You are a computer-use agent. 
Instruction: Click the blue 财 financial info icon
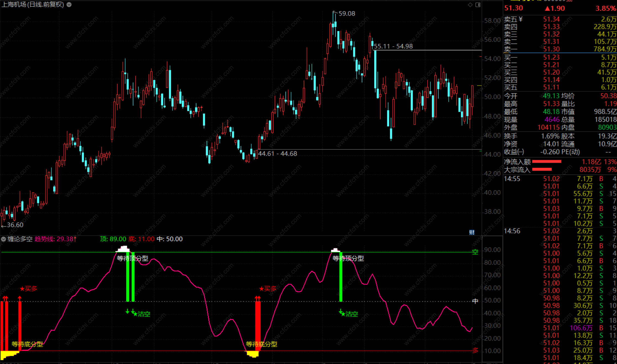[x=472, y=232]
